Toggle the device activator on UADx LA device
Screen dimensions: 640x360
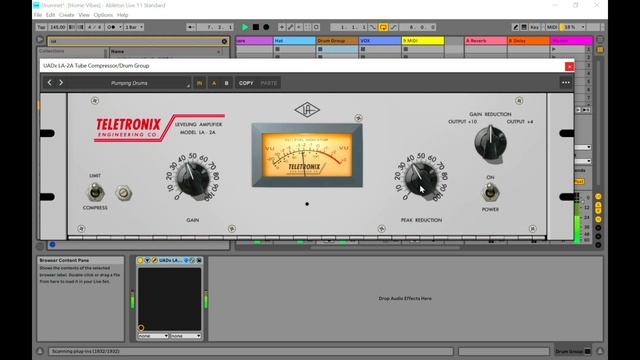(140, 260)
